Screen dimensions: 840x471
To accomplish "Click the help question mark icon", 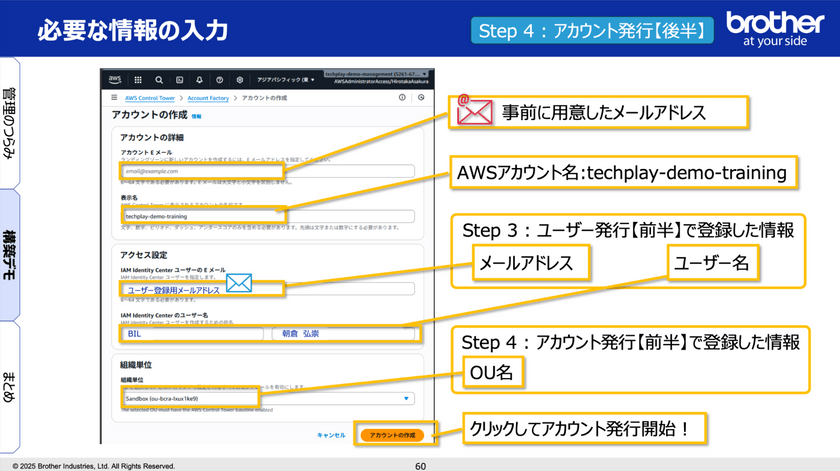I will (221, 80).
